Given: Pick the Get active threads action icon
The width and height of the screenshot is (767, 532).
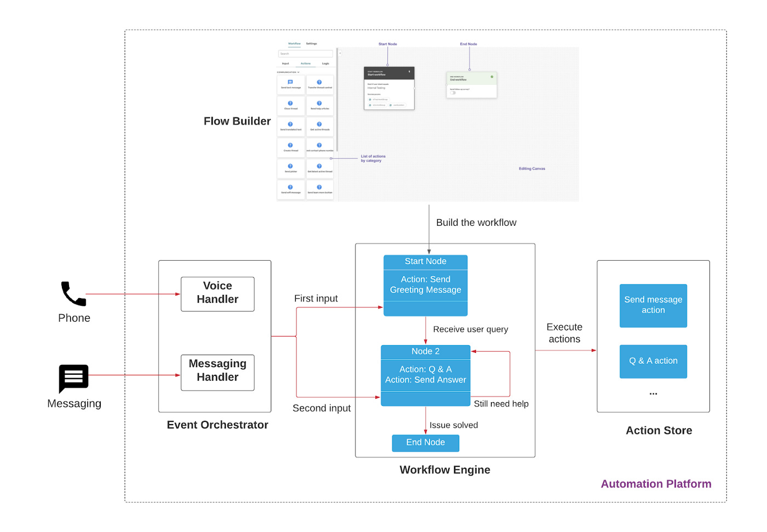Looking at the screenshot, I should tap(319, 124).
